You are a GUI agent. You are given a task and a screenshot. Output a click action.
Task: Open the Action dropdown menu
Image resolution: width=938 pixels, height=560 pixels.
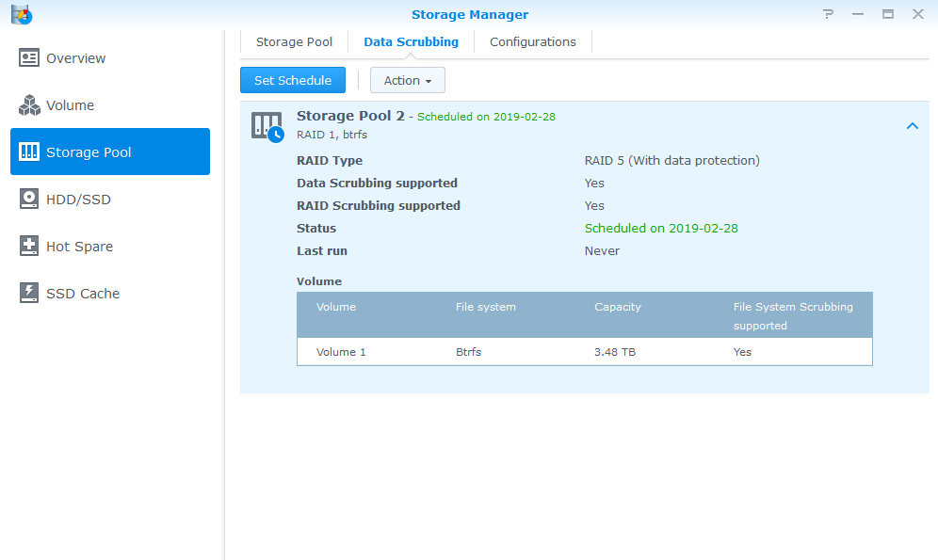[x=407, y=81]
